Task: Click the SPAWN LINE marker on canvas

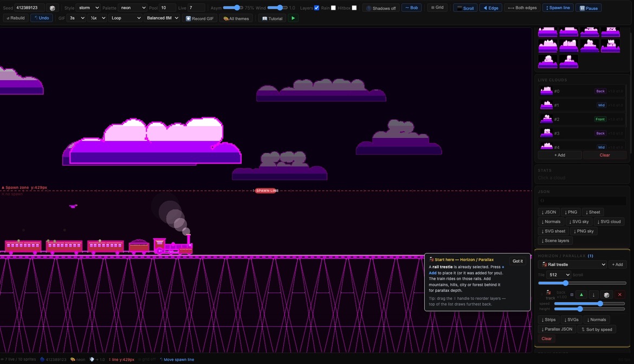Action: [x=267, y=191]
